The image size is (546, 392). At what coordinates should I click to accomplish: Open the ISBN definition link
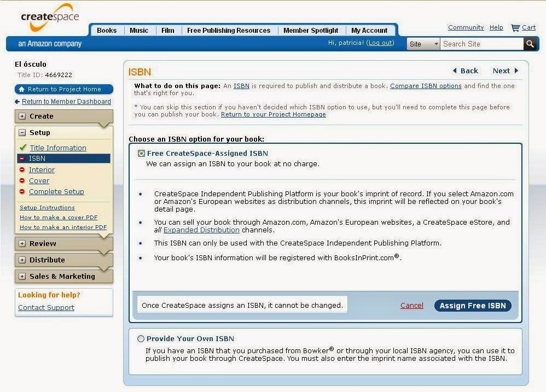click(x=241, y=86)
